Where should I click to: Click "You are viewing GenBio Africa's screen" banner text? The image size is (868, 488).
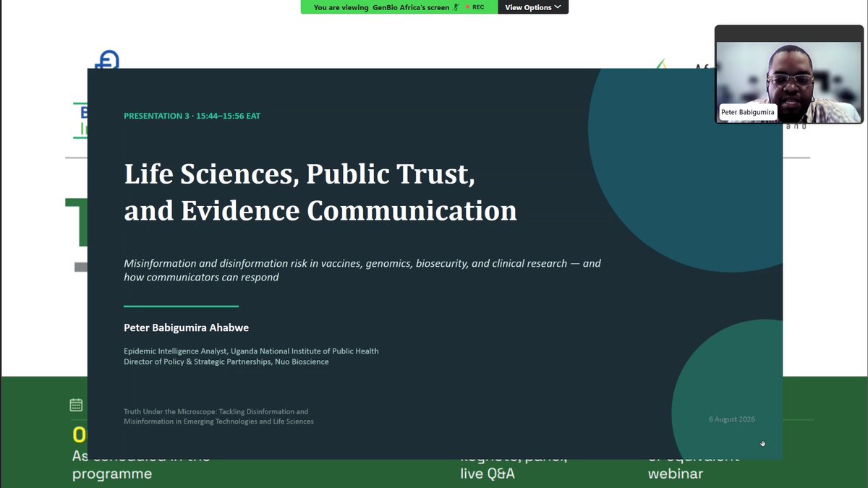pyautogui.click(x=381, y=7)
